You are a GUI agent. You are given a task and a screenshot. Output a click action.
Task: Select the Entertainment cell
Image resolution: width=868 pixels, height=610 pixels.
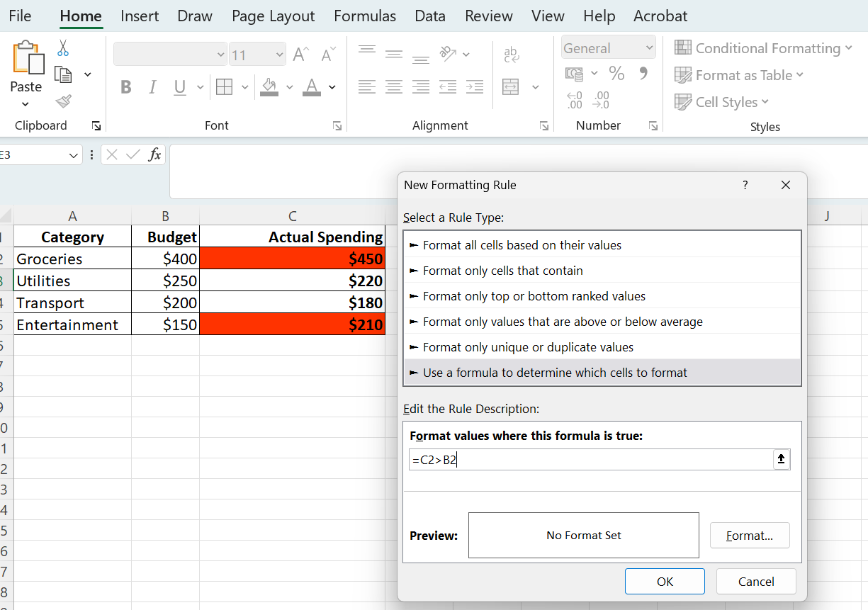point(72,324)
